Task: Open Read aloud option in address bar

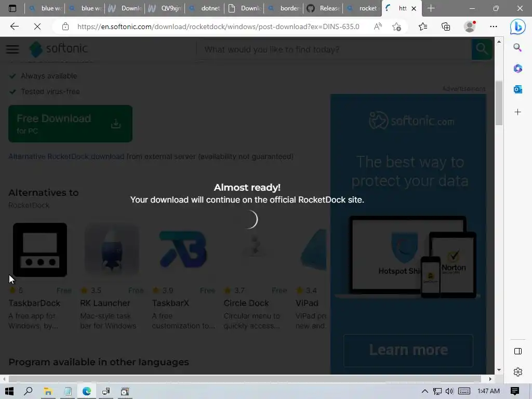Action: [x=378, y=26]
